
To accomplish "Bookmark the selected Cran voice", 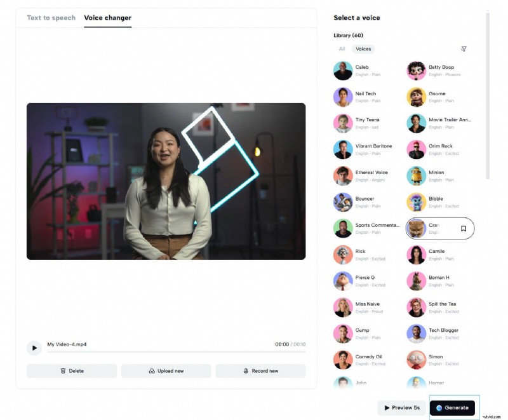I will click(464, 229).
